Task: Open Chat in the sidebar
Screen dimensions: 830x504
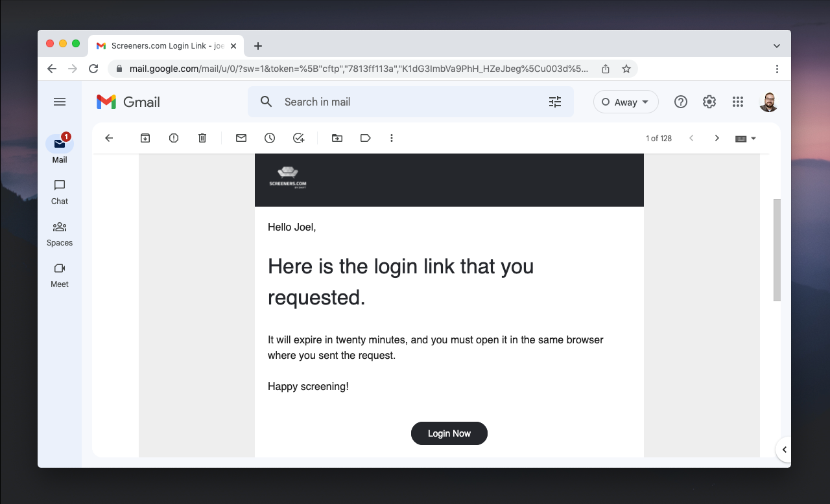Action: point(59,191)
